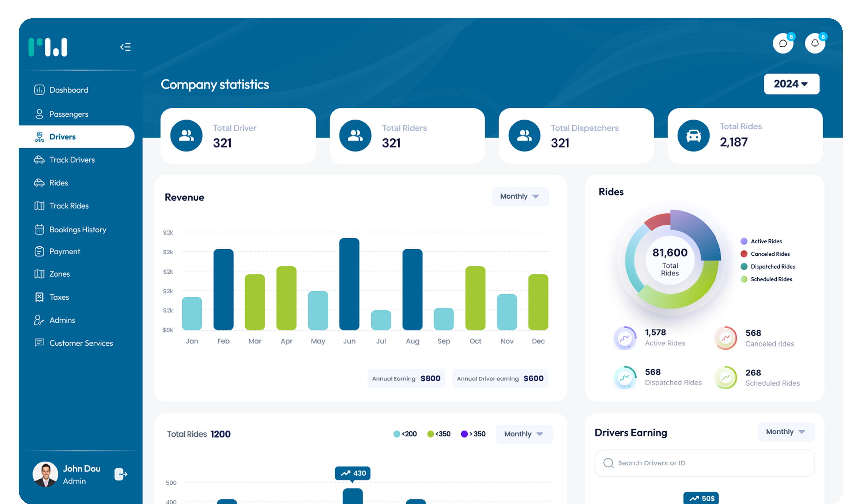Go to Track Drivers in sidebar
This screenshot has height=504, width=859.
[72, 160]
